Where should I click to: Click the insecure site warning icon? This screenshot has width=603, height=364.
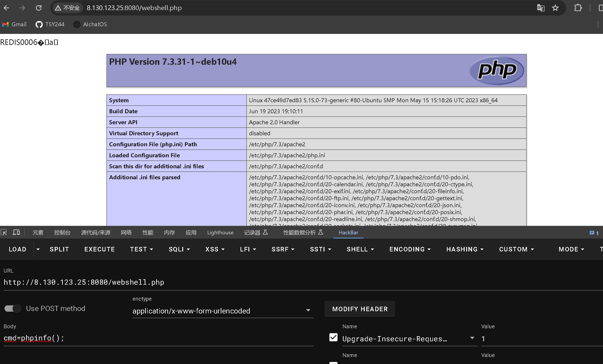coord(58,8)
